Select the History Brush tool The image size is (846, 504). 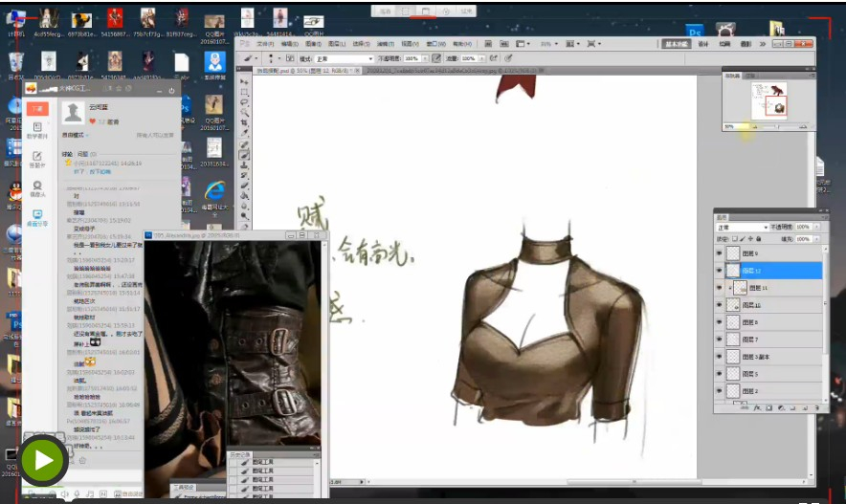pos(244,175)
